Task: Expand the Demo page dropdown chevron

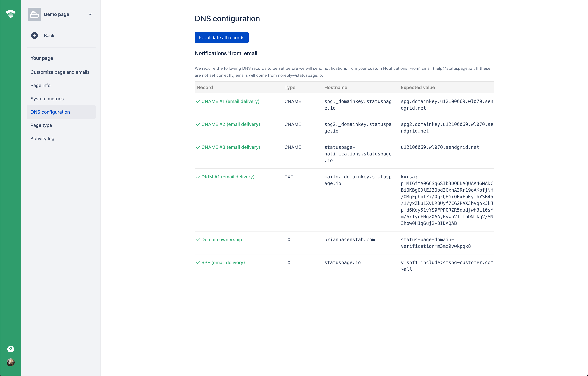Action: (x=90, y=14)
